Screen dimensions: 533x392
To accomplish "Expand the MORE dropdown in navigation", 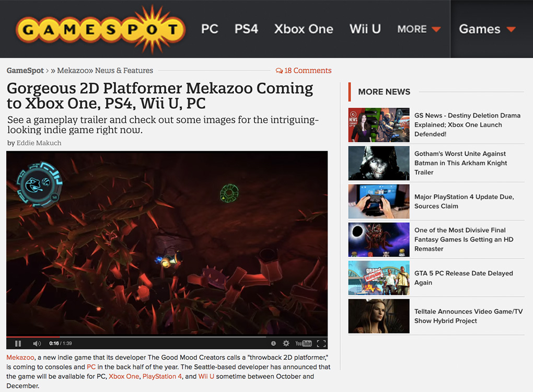I will click(419, 29).
